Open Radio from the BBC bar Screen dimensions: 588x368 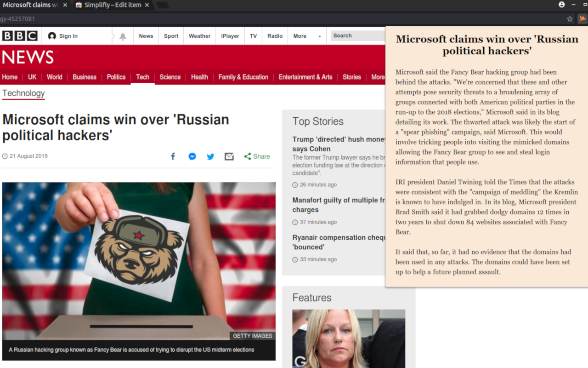tap(275, 36)
